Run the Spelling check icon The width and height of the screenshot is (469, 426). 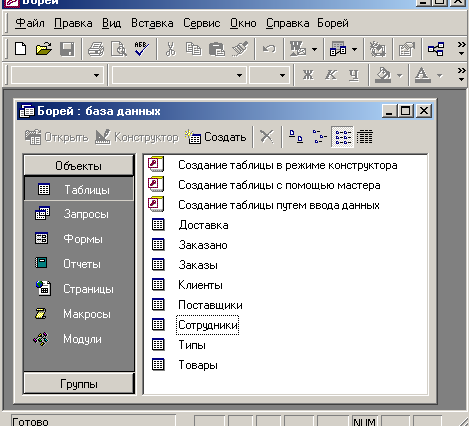142,49
